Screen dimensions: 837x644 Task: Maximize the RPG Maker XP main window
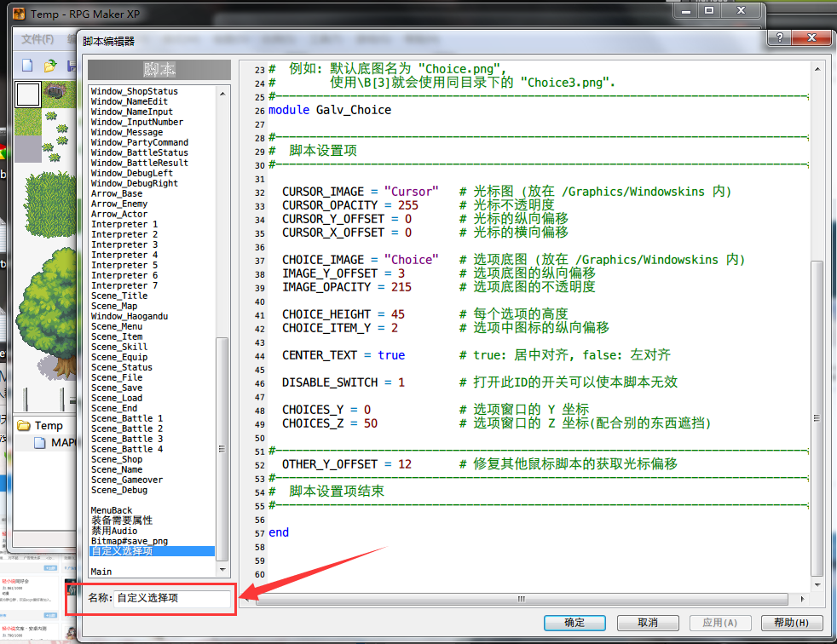pos(709,10)
